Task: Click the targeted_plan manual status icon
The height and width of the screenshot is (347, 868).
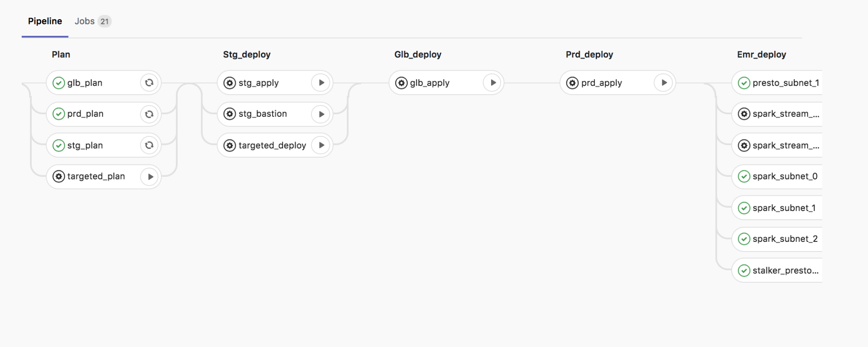Action: point(59,176)
